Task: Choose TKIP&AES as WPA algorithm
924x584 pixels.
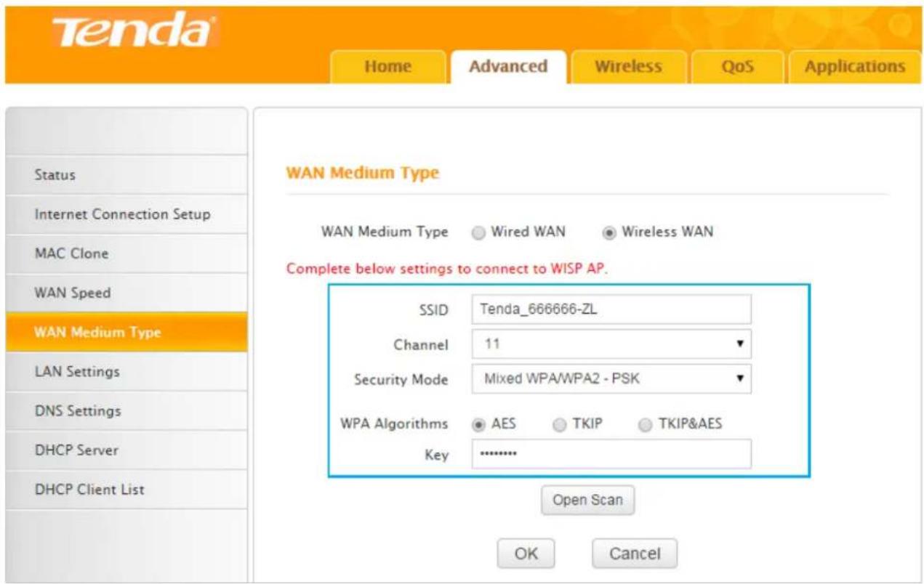Action: click(x=645, y=425)
